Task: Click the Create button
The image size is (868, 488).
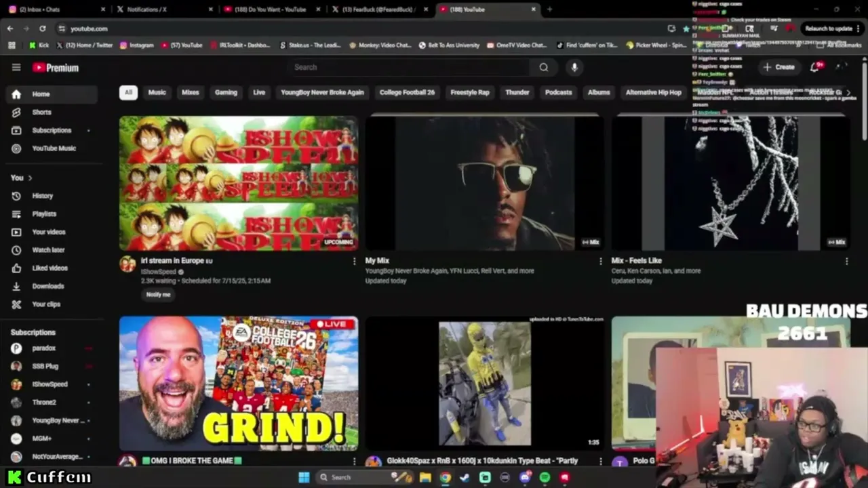Action: [x=778, y=67]
